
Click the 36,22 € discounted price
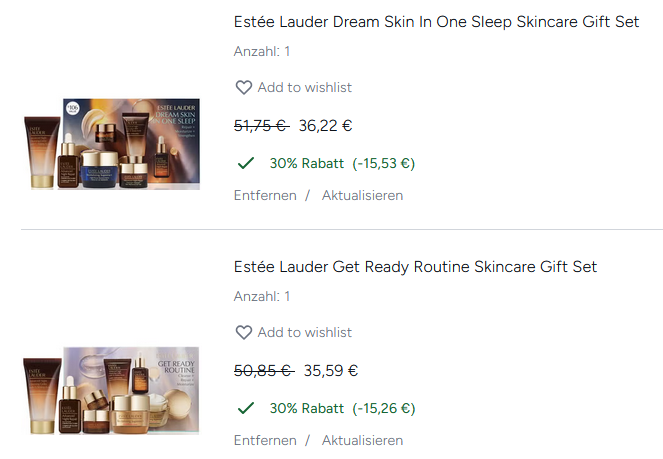[325, 126]
